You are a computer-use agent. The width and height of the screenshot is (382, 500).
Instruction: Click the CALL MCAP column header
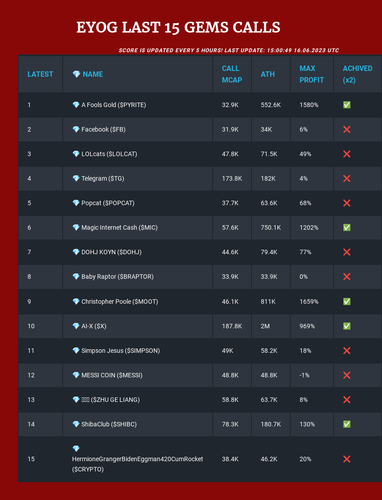tap(232, 74)
